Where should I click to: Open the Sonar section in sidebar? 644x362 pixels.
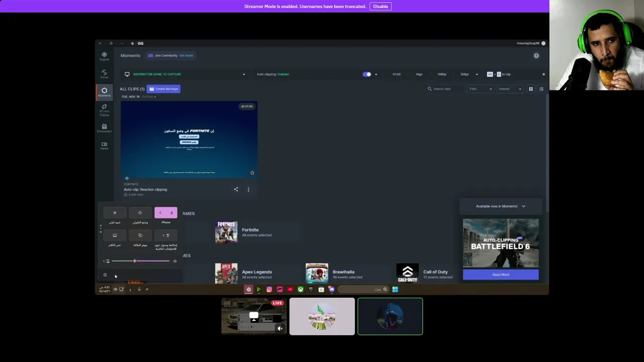pyautogui.click(x=104, y=74)
